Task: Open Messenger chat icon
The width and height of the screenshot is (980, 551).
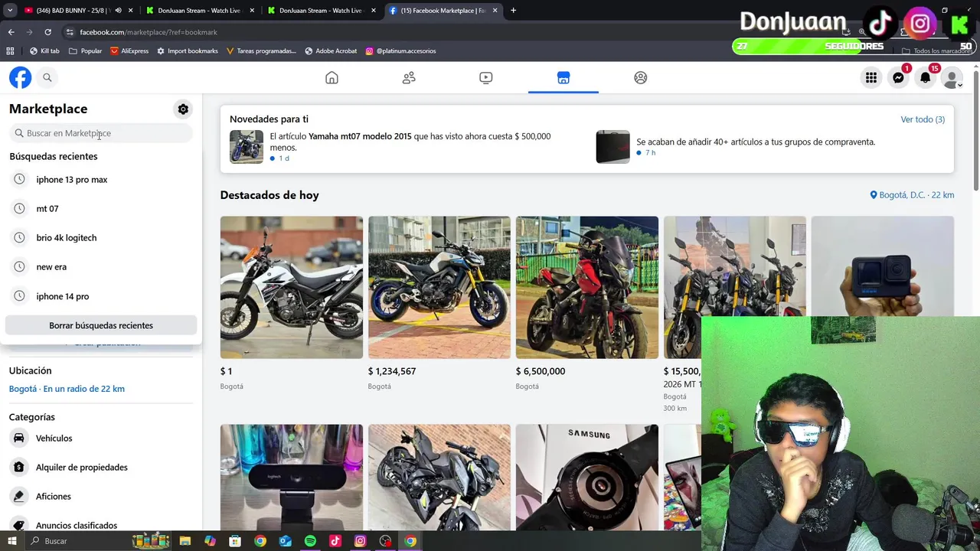Action: click(898, 77)
